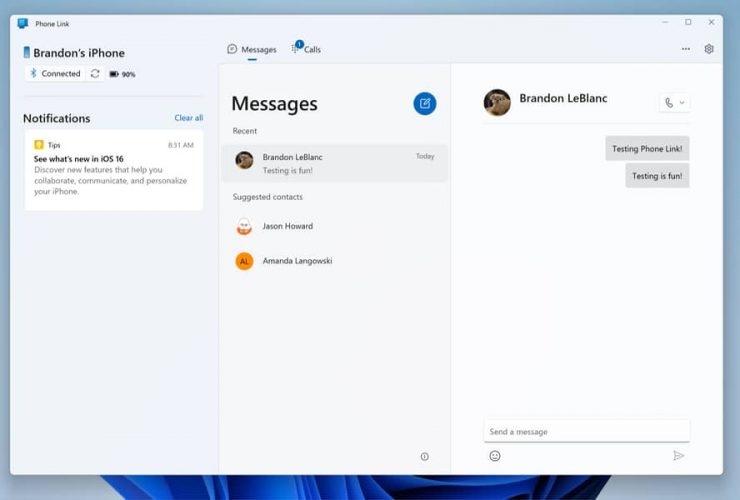Open the more options ellipsis menu
The image size is (740, 500).
685,49
